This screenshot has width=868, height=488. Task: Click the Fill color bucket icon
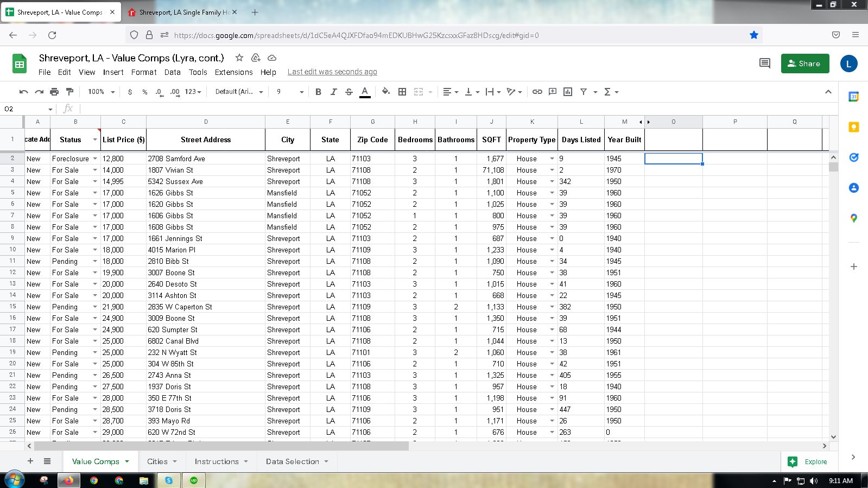click(x=385, y=92)
